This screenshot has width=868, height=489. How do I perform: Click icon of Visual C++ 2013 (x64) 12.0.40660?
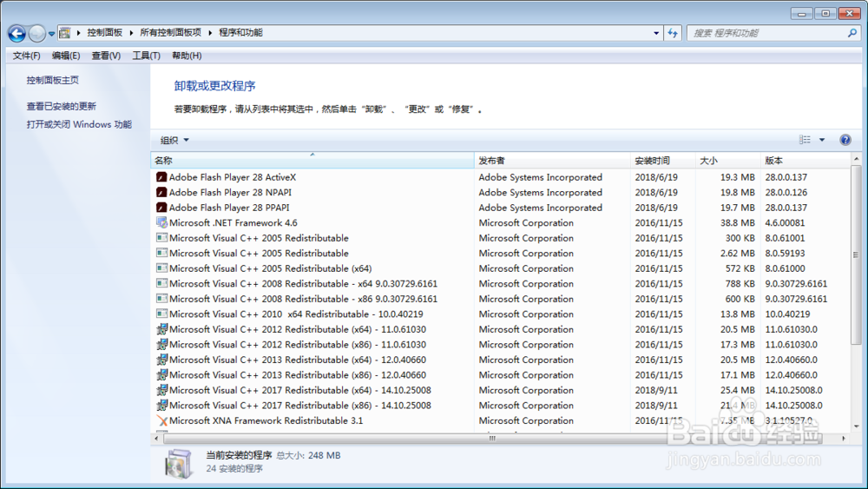(x=161, y=360)
